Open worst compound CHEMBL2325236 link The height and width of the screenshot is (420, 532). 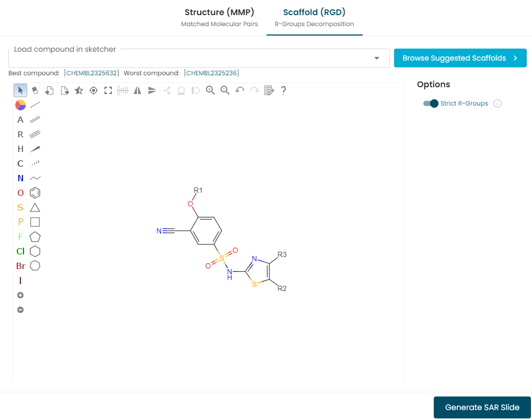coord(211,73)
